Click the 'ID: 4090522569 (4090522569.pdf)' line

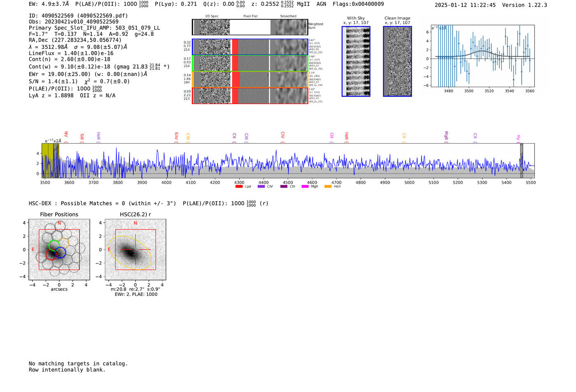pos(78,16)
